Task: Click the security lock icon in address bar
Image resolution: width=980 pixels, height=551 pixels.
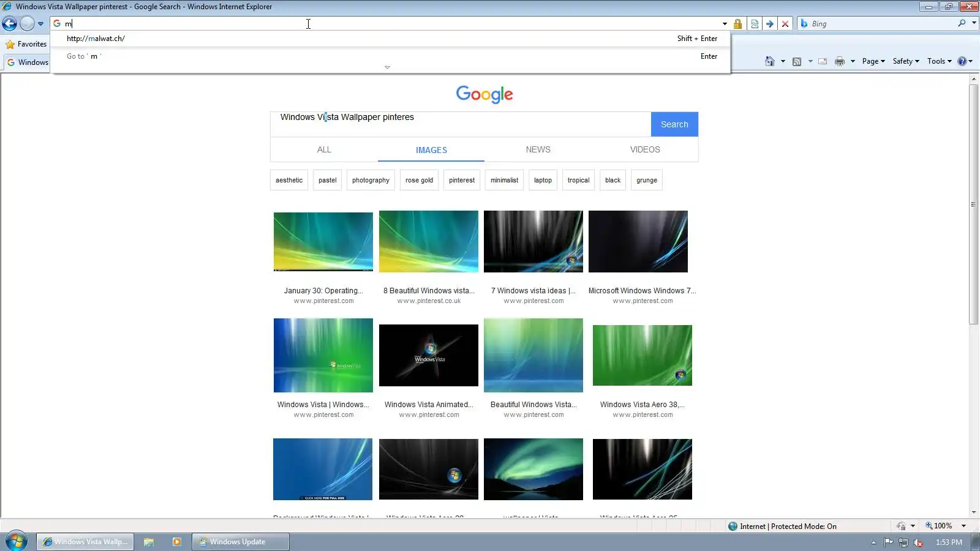Action: tap(737, 24)
